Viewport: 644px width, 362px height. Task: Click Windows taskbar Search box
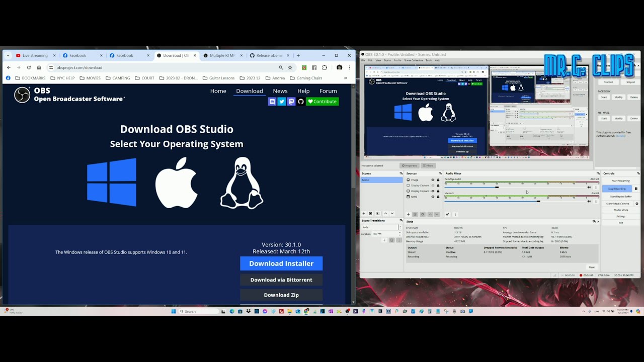pyautogui.click(x=199, y=311)
